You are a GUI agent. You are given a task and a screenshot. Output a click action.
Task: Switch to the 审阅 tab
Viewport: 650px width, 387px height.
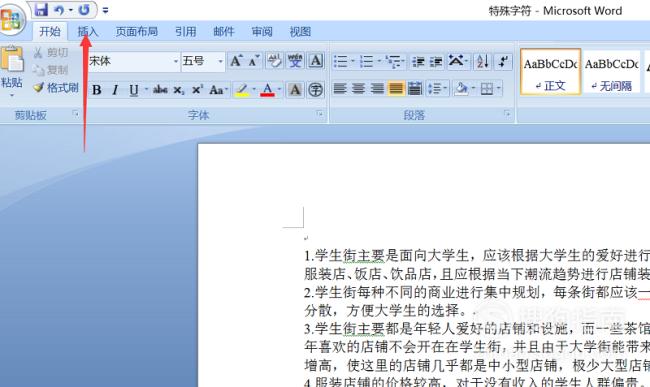pyautogui.click(x=262, y=31)
